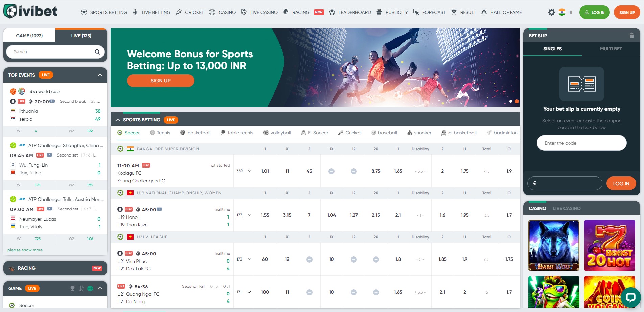The image size is (644, 312).
Task: Click the Search input field
Action: [55, 52]
